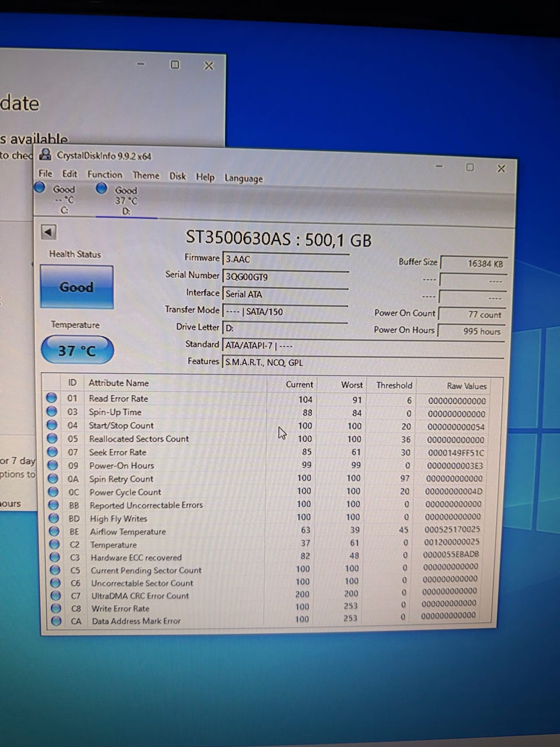Screen dimensions: 560x747
Task: Click status icon for Airflow Temperature
Action: pos(54,530)
